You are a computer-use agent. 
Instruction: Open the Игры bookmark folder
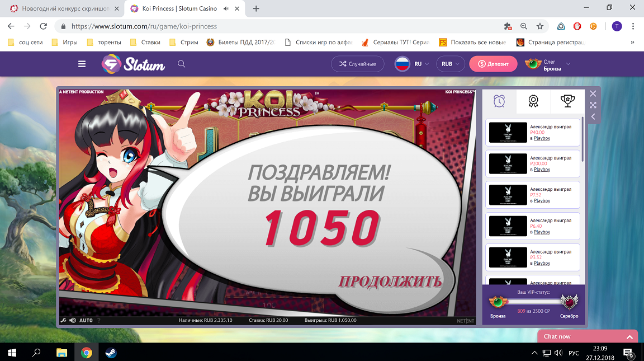pos(64,43)
